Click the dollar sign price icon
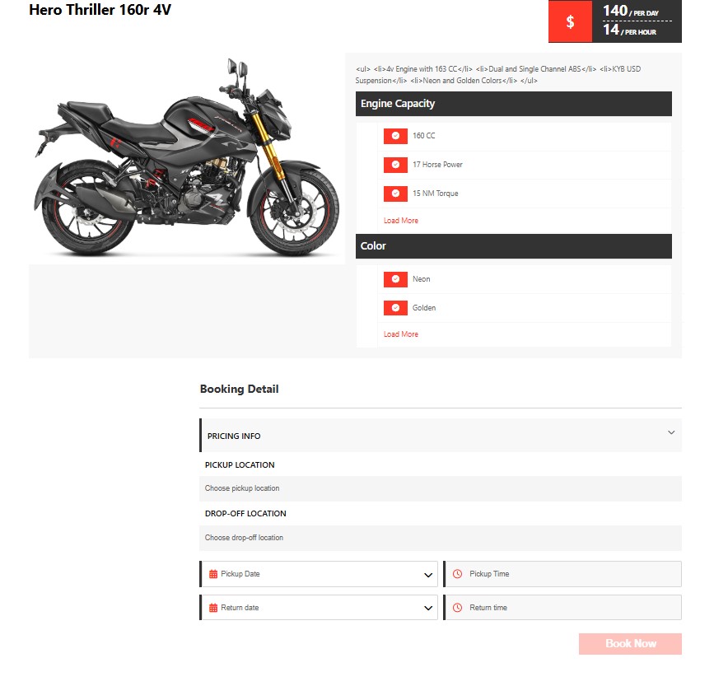Image resolution: width=728 pixels, height=700 pixels. 570,21
